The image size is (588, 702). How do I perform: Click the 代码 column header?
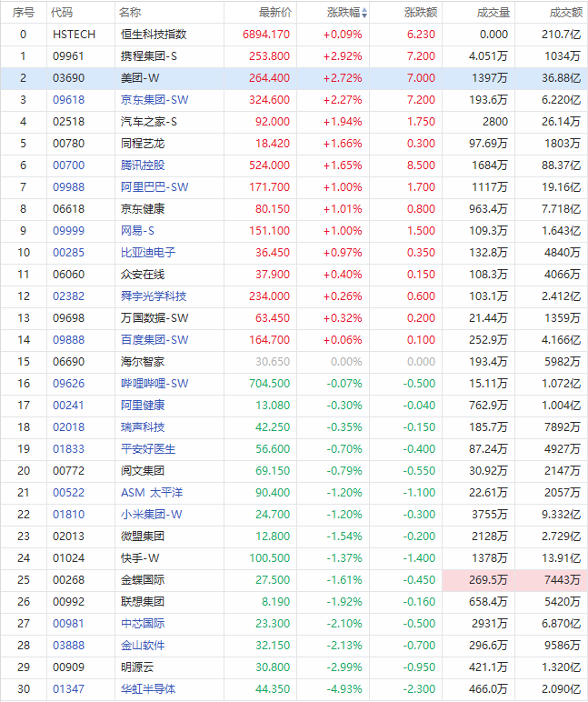pyautogui.click(x=62, y=13)
